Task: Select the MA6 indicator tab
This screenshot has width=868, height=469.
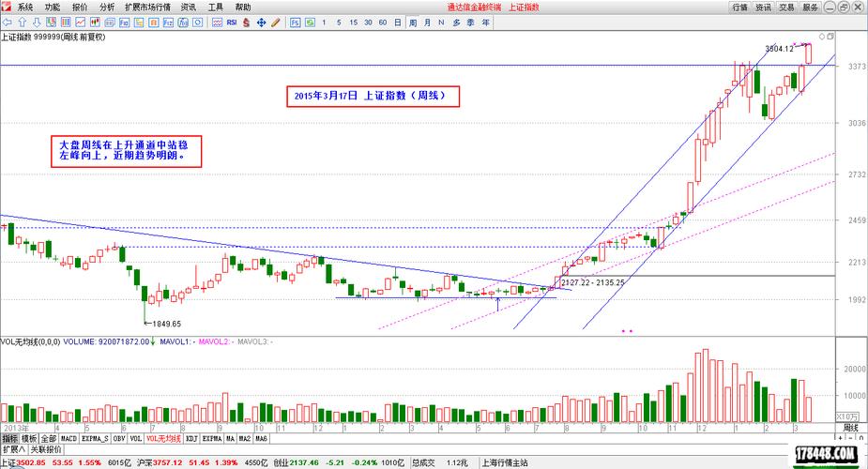Action: pos(261,439)
